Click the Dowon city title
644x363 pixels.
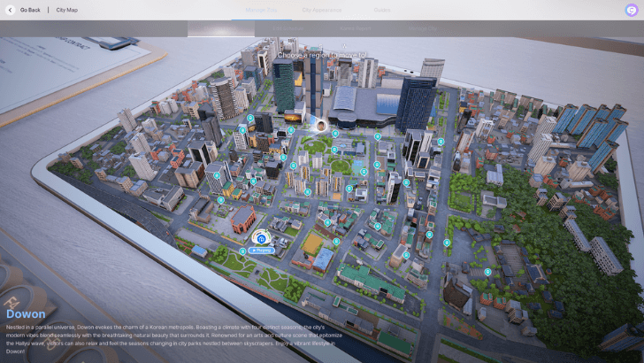pyautogui.click(x=26, y=313)
